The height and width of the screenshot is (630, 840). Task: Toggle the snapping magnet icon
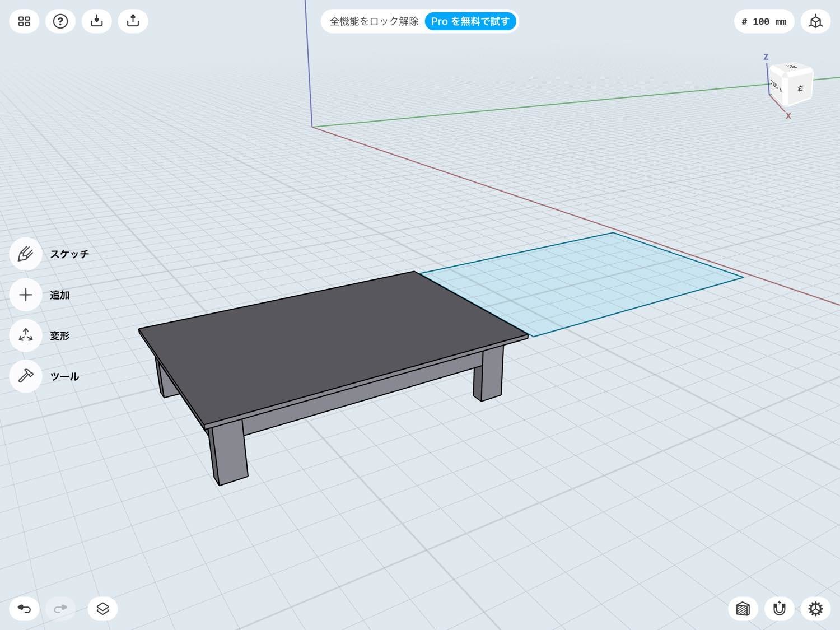(780, 609)
